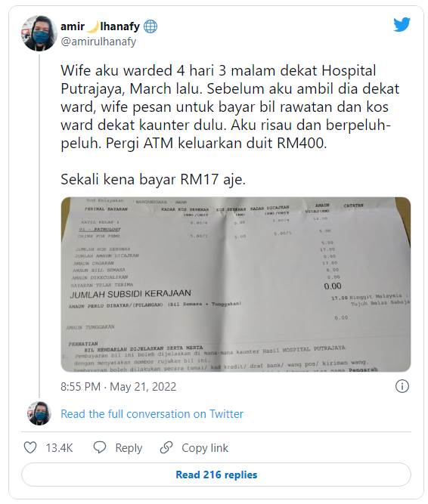The width and height of the screenshot is (428, 504).
Task: Click the line Sekali kena bayar RM17 aje
Action: (x=153, y=179)
